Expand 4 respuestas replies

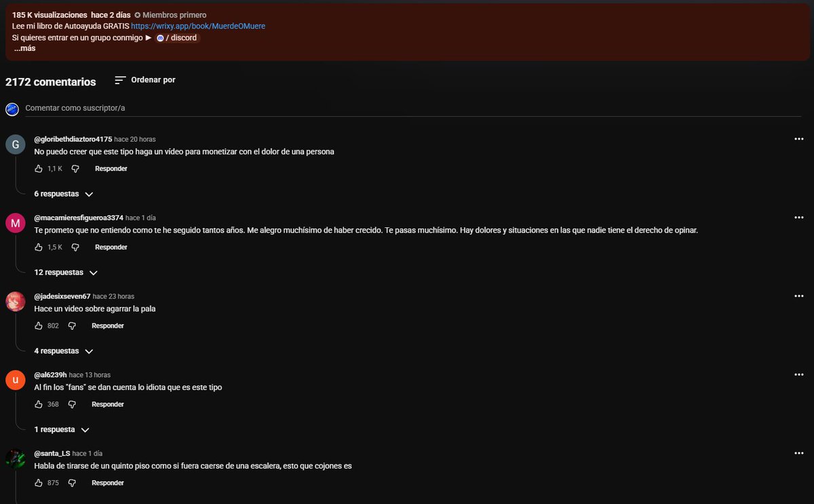click(64, 351)
